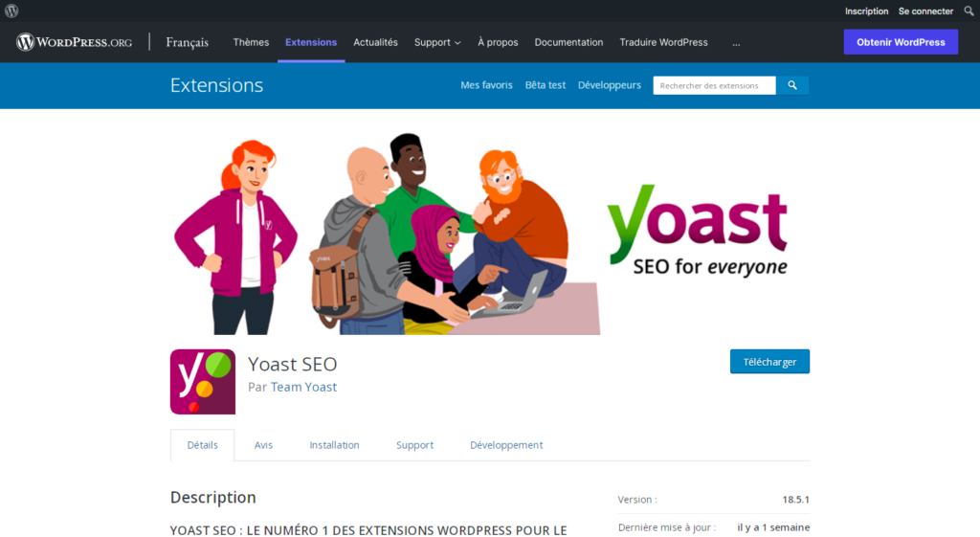Viewport: 980px width, 537px height.
Task: Open Documentation from the top navigation
Action: coord(568,42)
